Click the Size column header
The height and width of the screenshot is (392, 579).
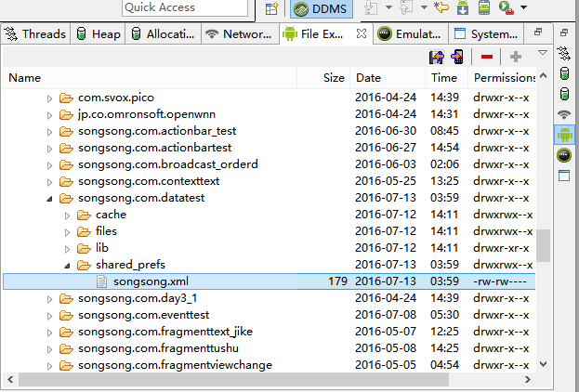click(x=323, y=77)
